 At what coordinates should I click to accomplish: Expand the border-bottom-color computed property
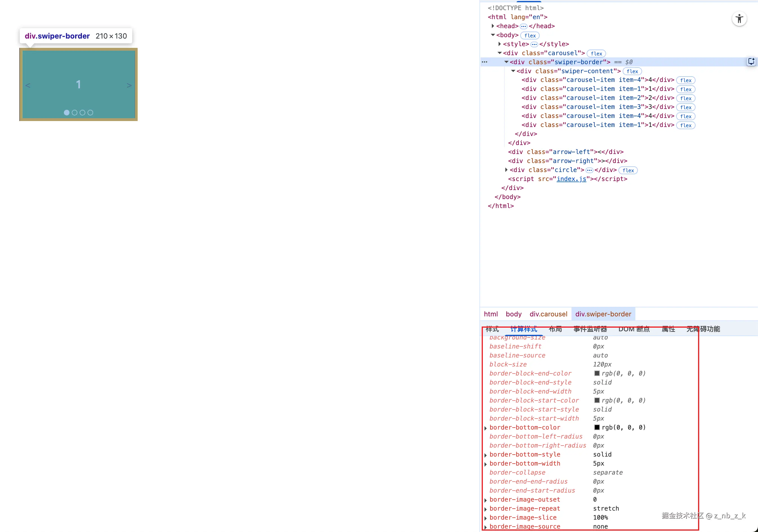tap(485, 428)
